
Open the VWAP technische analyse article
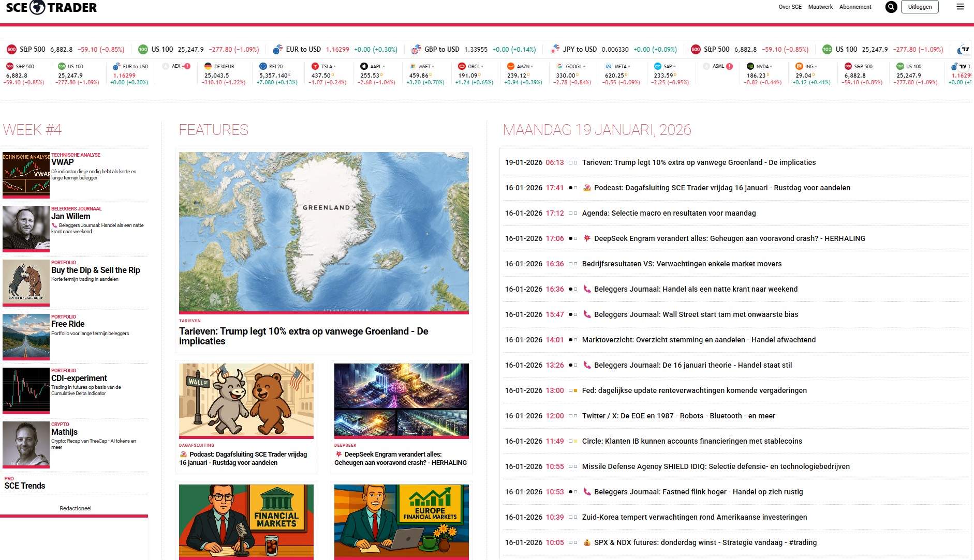63,162
